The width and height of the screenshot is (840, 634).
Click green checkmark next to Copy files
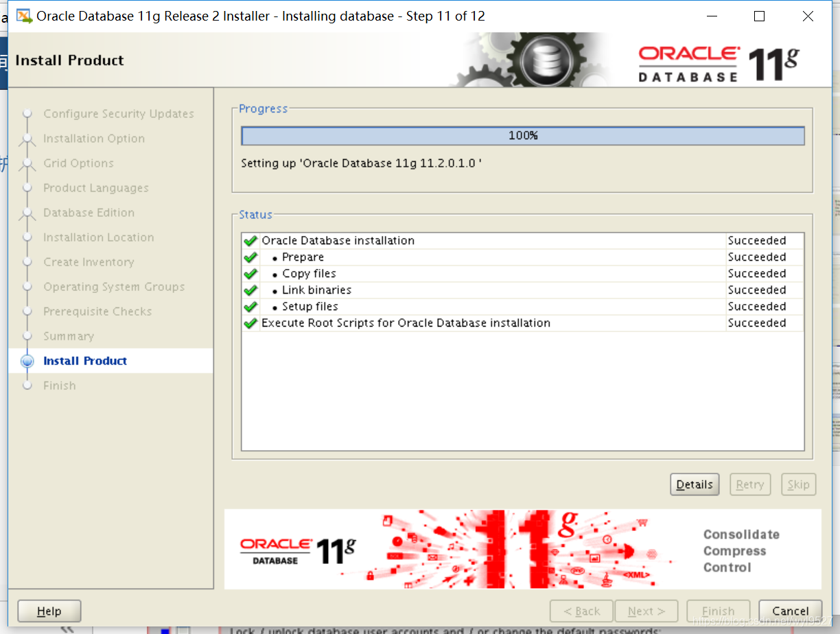(250, 274)
